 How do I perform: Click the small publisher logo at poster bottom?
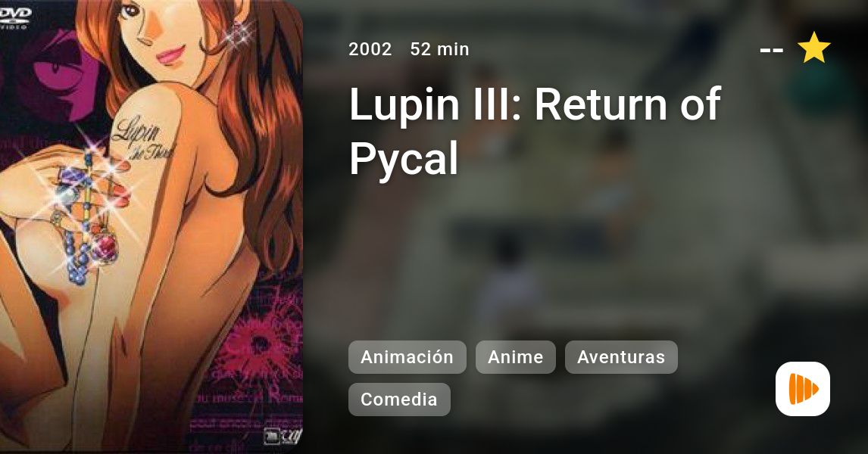(283, 437)
